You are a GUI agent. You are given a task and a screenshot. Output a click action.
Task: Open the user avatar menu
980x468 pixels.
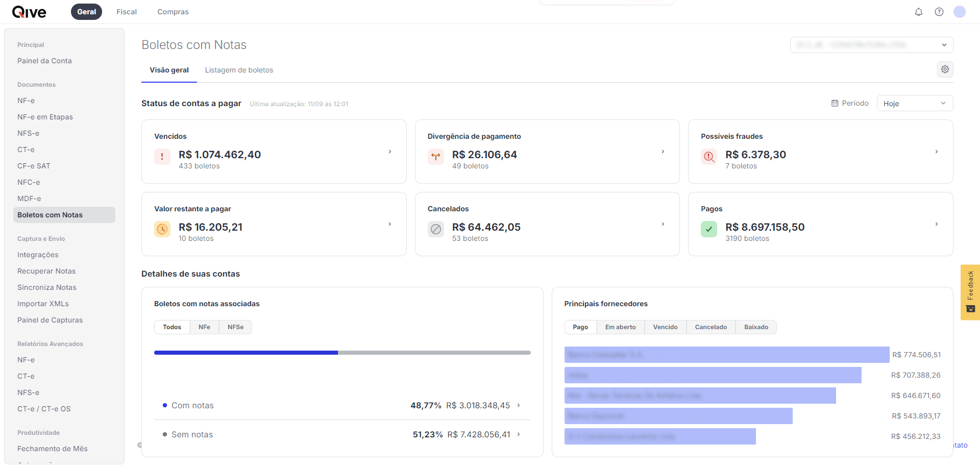(960, 12)
